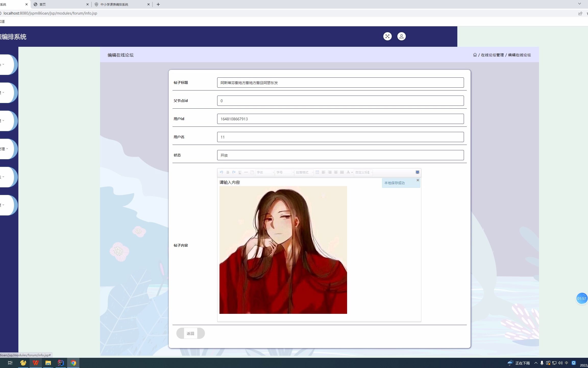
Task: Insert a horizontal rule in the editor
Action: pos(246,172)
